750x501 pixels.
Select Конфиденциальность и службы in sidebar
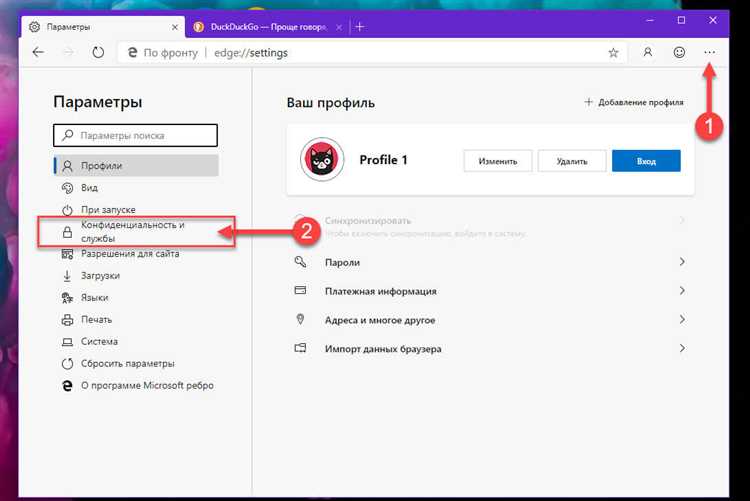click(135, 232)
